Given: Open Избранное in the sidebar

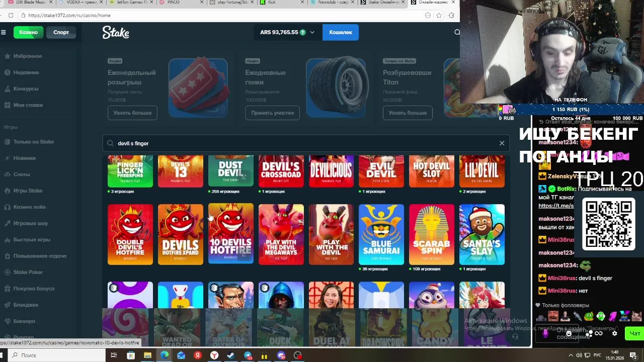Looking at the screenshot, I should tap(23, 56).
